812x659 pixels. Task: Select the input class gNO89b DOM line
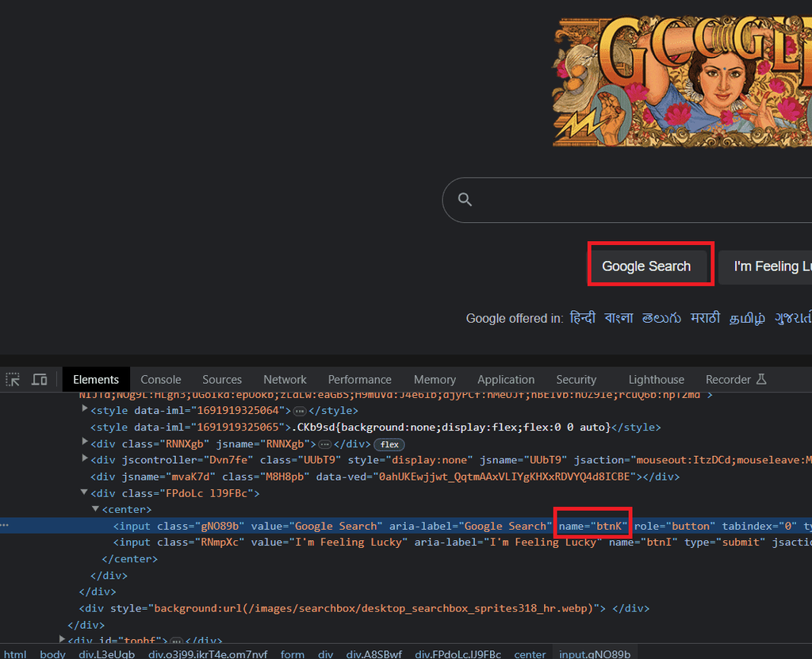pyautogui.click(x=406, y=526)
